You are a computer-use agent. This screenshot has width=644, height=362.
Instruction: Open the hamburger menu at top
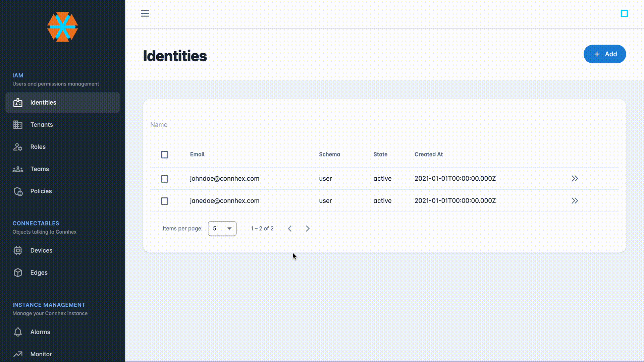click(145, 13)
